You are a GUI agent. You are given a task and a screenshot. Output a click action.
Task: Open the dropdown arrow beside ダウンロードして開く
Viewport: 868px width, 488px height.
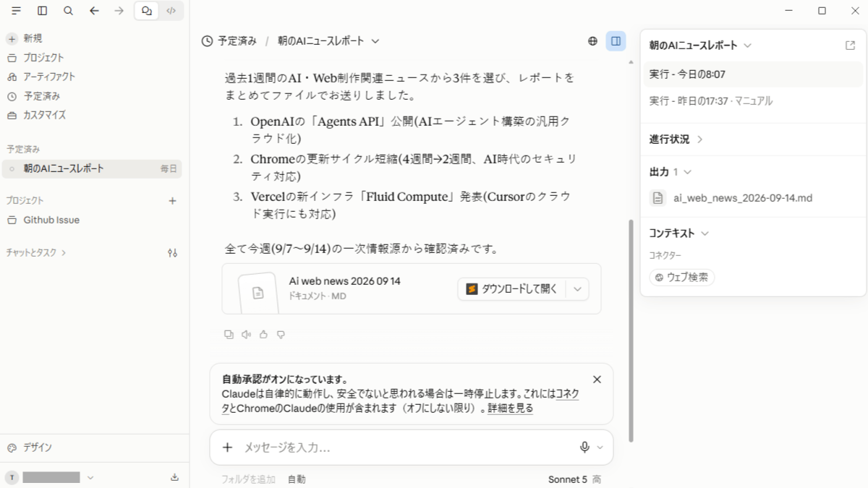(x=577, y=289)
